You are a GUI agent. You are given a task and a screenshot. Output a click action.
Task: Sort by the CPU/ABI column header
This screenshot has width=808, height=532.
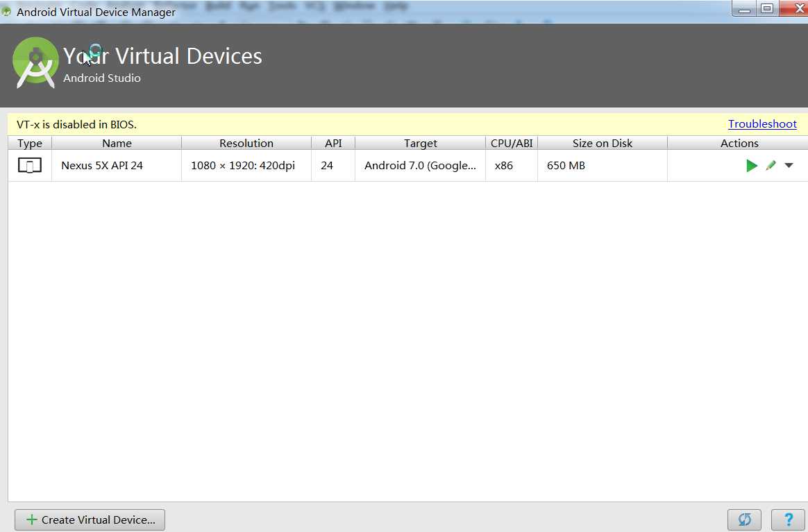click(x=512, y=143)
